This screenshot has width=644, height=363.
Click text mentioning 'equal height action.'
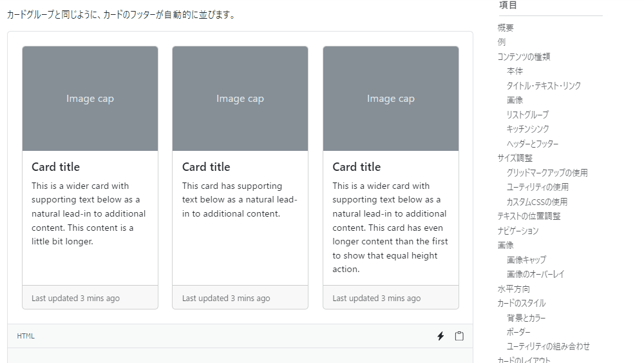point(390,228)
